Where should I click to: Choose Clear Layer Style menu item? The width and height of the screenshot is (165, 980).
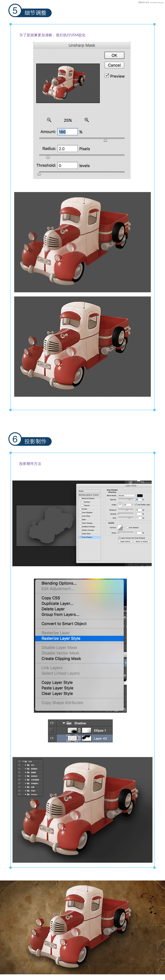57,694
